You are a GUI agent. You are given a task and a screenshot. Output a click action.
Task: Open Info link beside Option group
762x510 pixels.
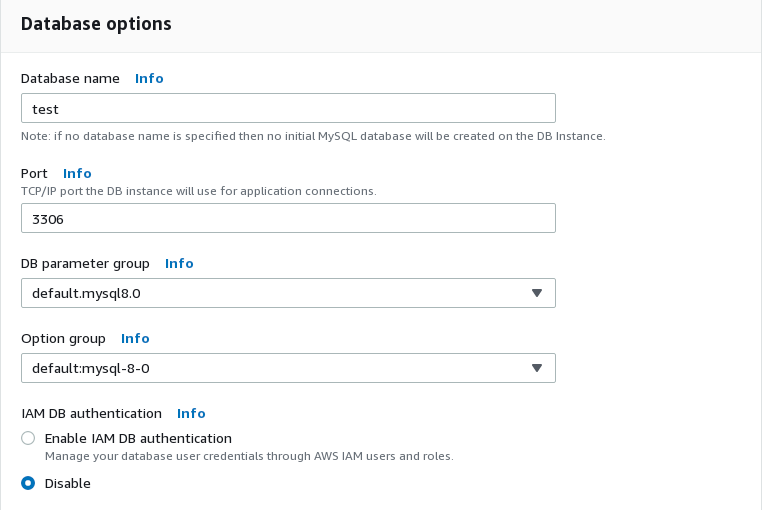135,338
